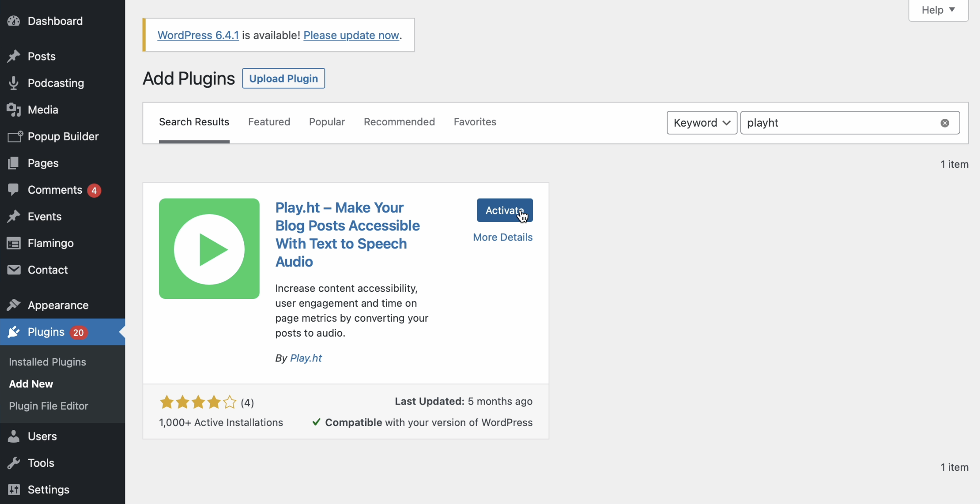The height and width of the screenshot is (504, 980).
Task: Open the Media menu label
Action: pos(43,110)
